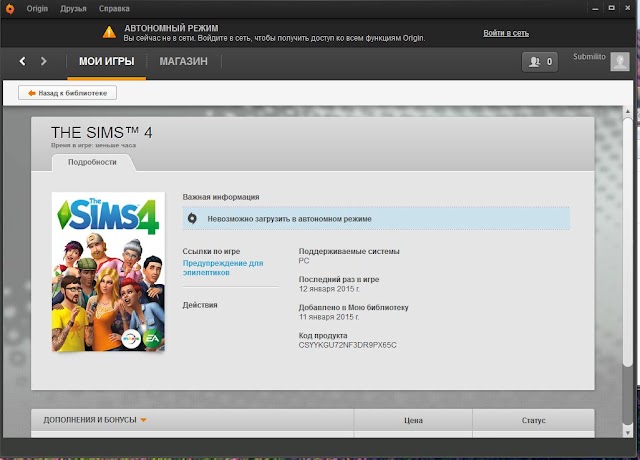
Task: Collapse the ДОПОЛНЕНИЯ И БОНУСЫ arrow
Action: (143, 420)
